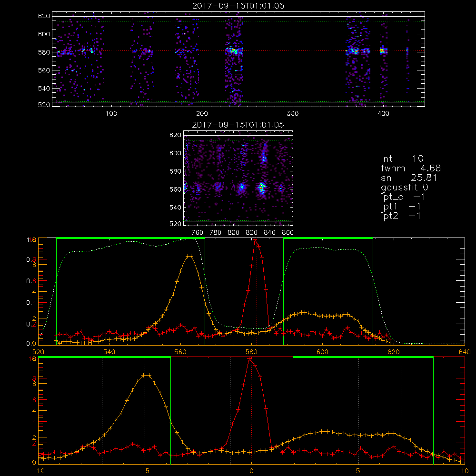Click the x-axis label 200 under the top image
Screen dimensions: 476x476
pyautogui.click(x=202, y=114)
